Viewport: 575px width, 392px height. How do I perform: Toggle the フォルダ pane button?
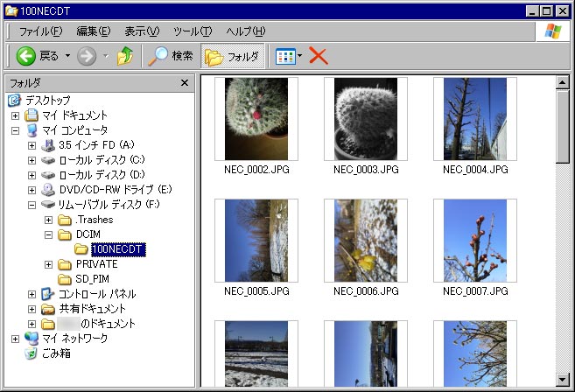[233, 56]
